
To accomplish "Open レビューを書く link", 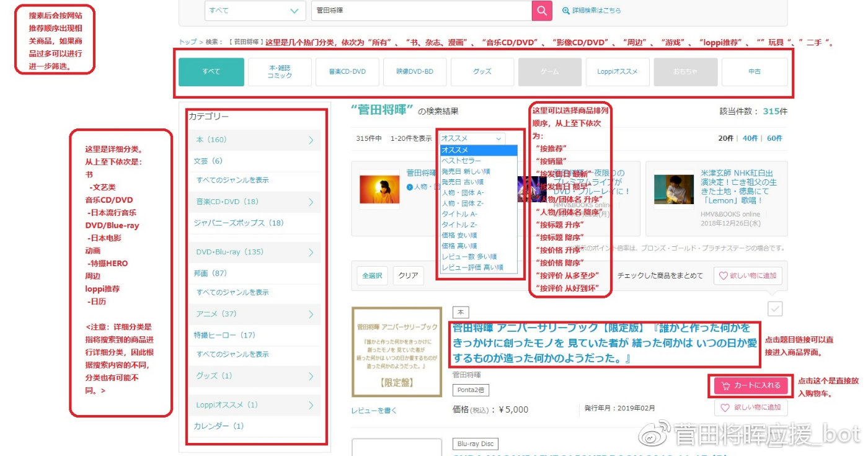I will click(x=374, y=411).
